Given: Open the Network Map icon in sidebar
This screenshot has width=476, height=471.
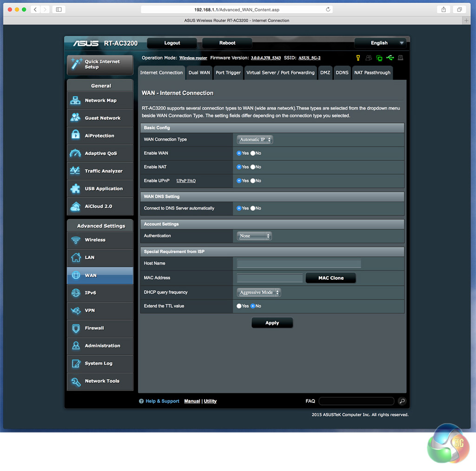Looking at the screenshot, I should pos(75,100).
